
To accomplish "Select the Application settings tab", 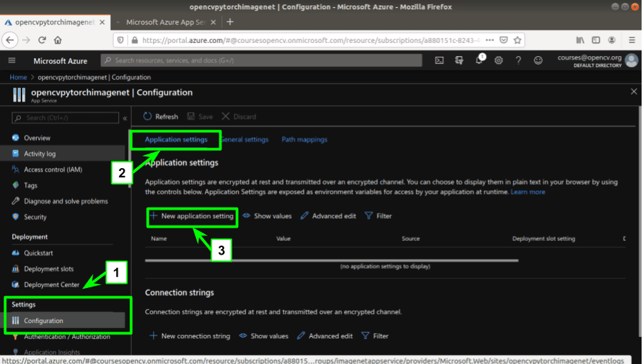I will (176, 139).
